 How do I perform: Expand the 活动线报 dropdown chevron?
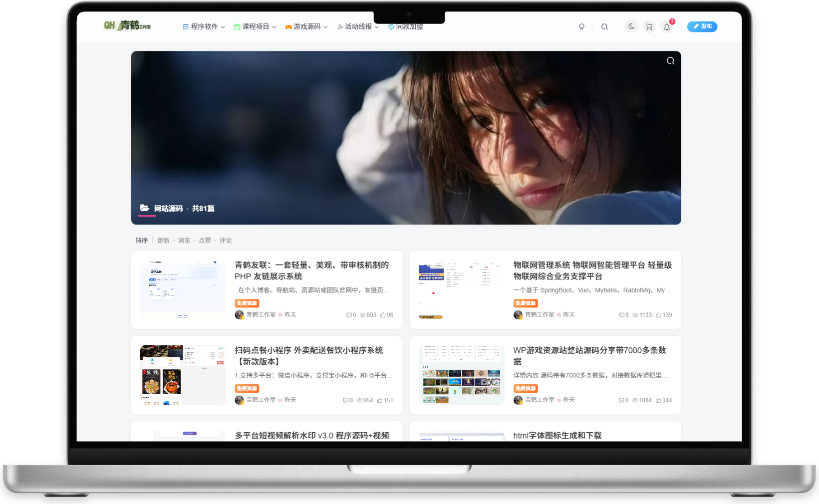pyautogui.click(x=377, y=27)
